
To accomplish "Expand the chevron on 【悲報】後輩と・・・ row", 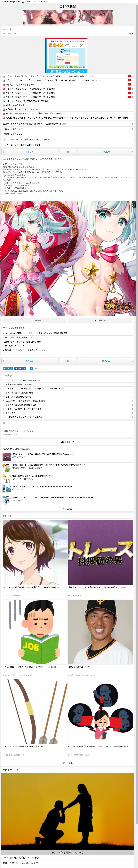I will [133, 134].
